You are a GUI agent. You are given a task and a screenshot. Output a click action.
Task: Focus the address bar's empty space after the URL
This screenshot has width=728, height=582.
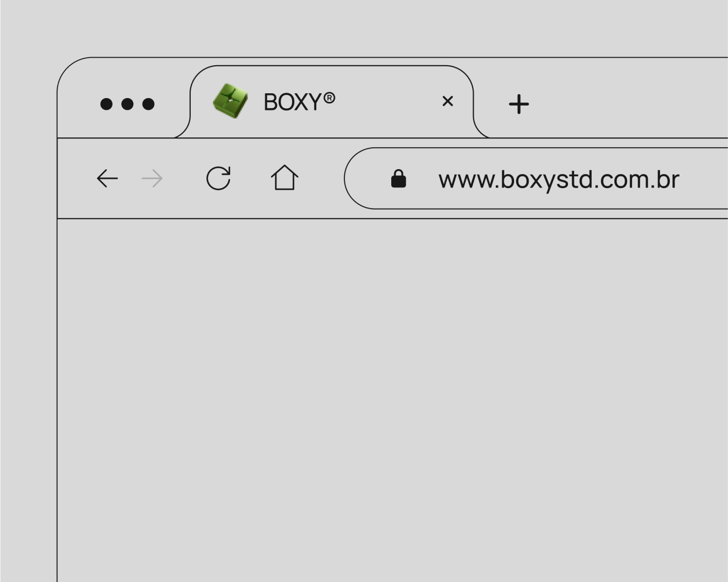click(x=703, y=178)
